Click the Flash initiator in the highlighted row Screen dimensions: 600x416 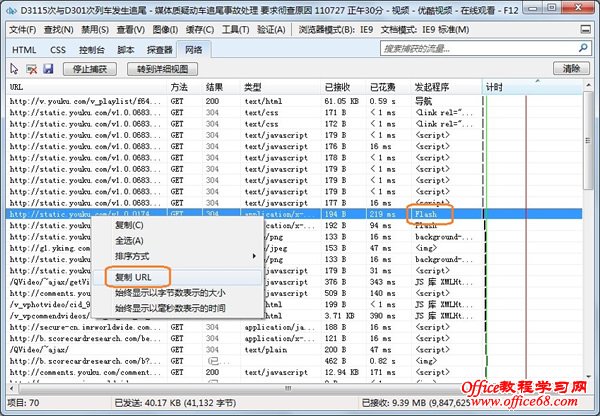[x=426, y=214]
